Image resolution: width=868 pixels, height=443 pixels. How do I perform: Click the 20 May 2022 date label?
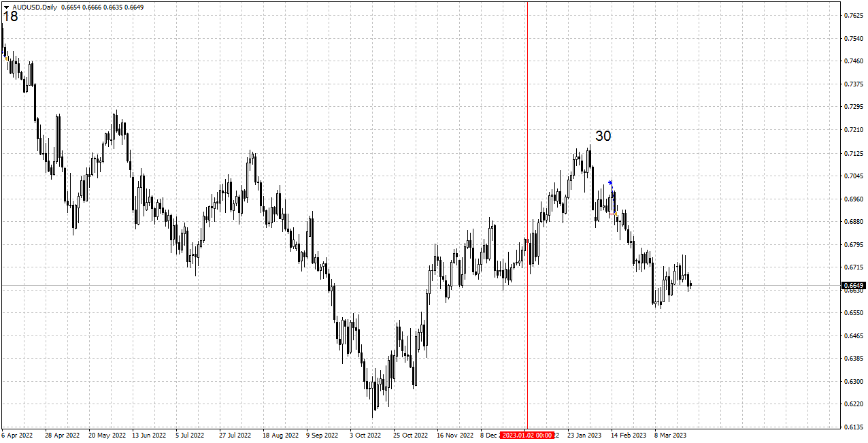click(x=108, y=435)
